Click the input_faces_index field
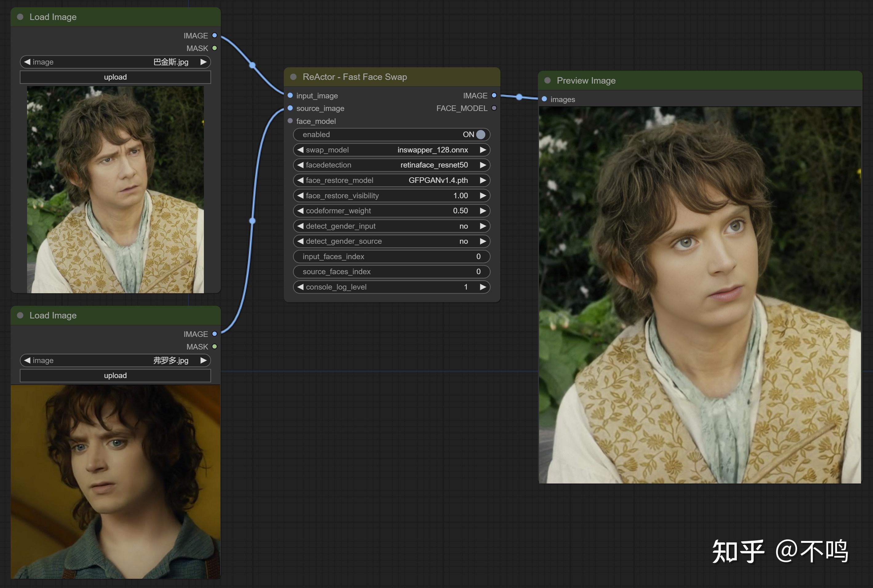This screenshot has width=873, height=588. click(391, 256)
